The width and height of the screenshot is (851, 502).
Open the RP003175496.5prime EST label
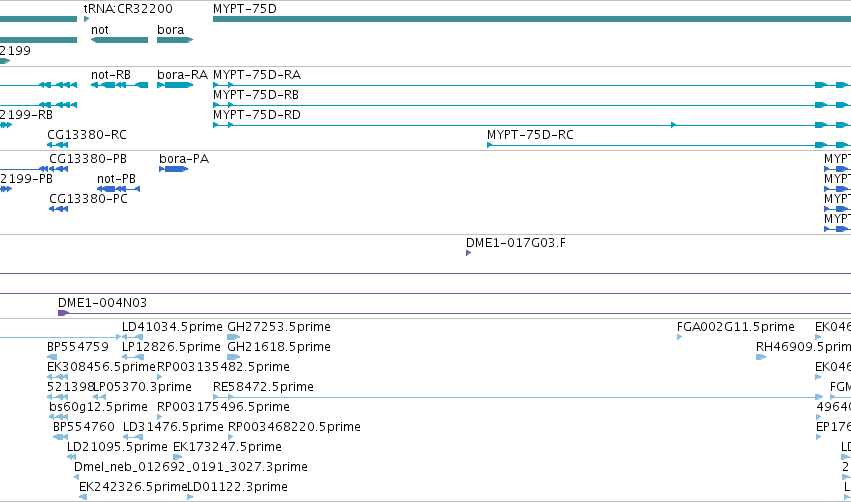223,407
